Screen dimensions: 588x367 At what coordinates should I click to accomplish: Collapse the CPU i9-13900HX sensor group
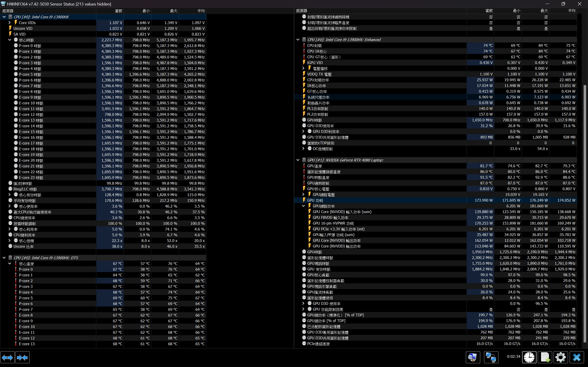click(x=4, y=17)
